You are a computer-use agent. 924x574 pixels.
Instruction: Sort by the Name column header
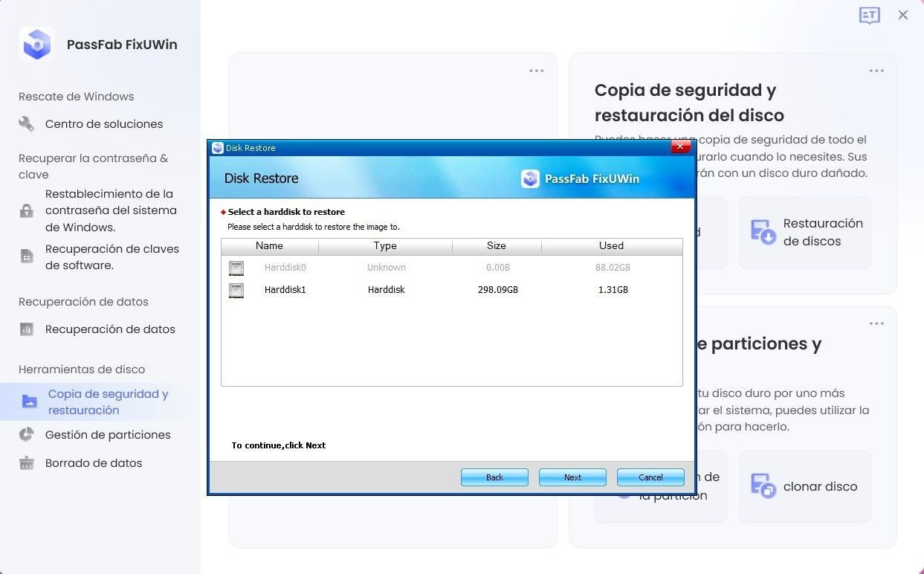tap(269, 245)
